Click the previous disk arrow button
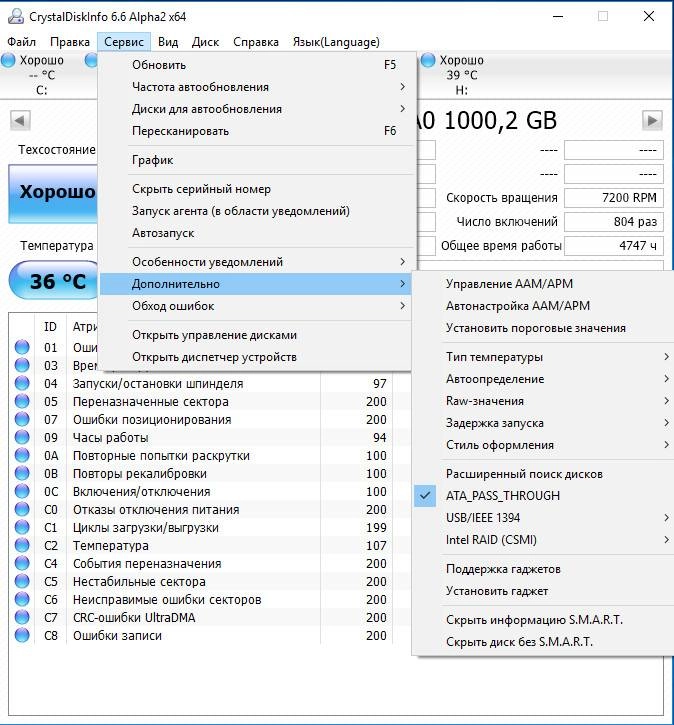Screen dimensions: 674x725 (x=20, y=121)
